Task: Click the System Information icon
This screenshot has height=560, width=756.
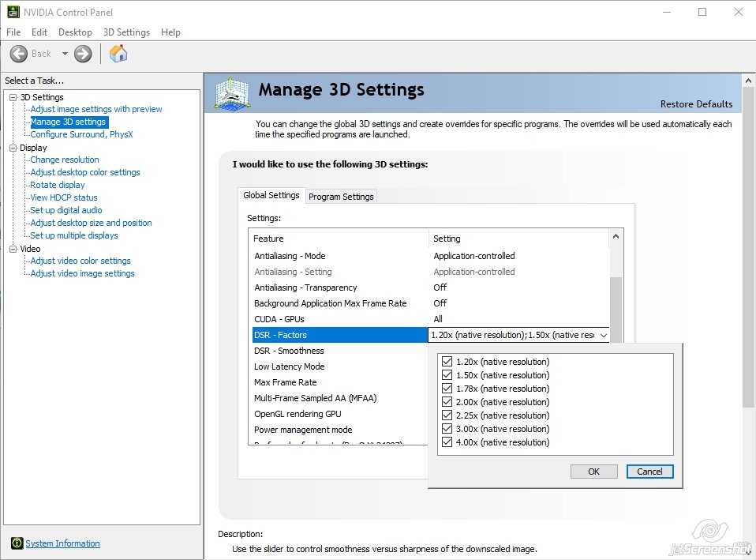Action: [x=17, y=543]
